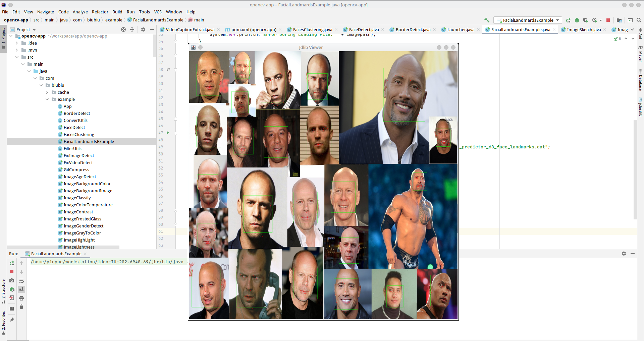Select ImageAgeDetect in the project tree
Screen dimensions: 644x341
[80, 177]
